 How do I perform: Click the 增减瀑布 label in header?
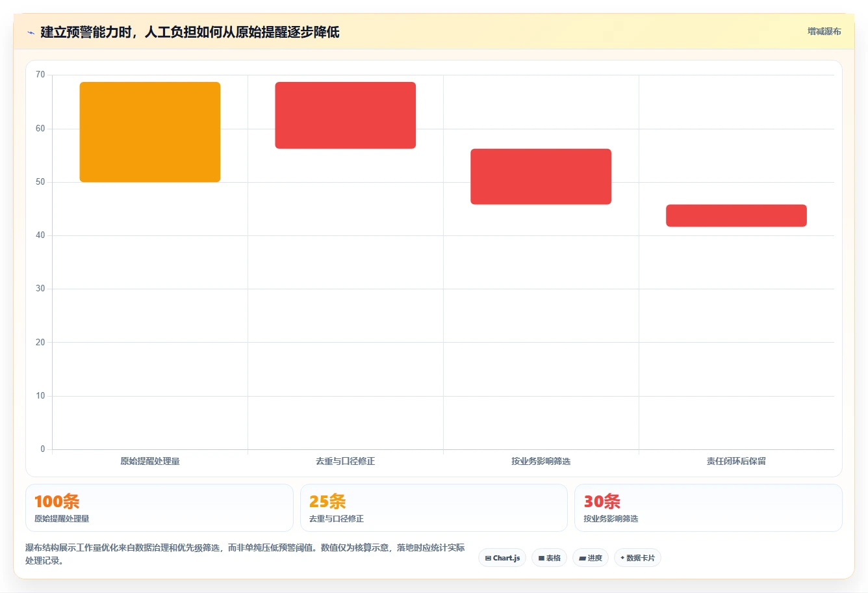point(824,31)
